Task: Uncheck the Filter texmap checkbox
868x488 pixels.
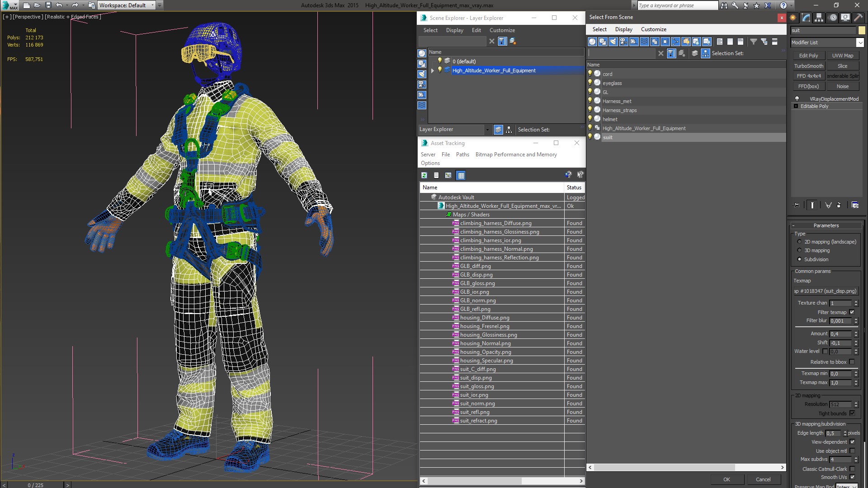Action: click(x=852, y=312)
